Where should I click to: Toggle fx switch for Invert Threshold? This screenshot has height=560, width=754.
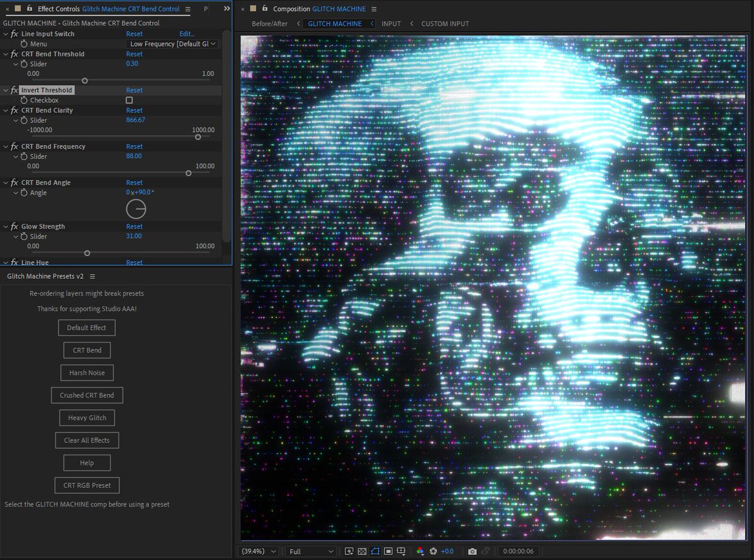tap(14, 90)
